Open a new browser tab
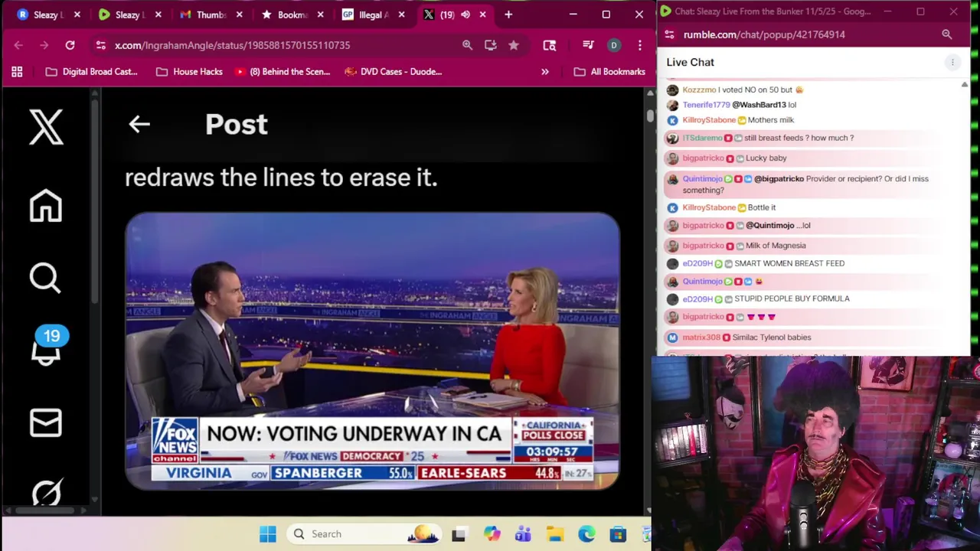This screenshot has height=551, width=980. click(508, 15)
